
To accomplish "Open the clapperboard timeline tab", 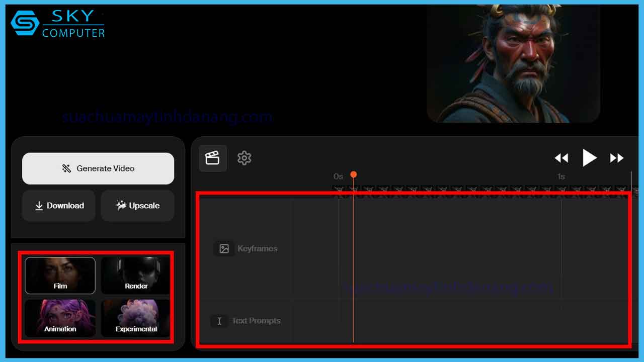I will tap(213, 158).
